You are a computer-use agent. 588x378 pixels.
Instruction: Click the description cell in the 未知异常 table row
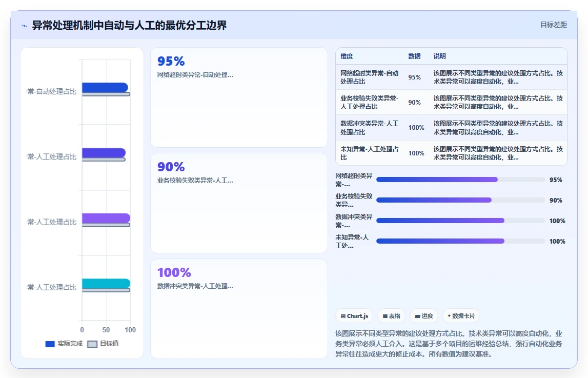tap(498, 153)
